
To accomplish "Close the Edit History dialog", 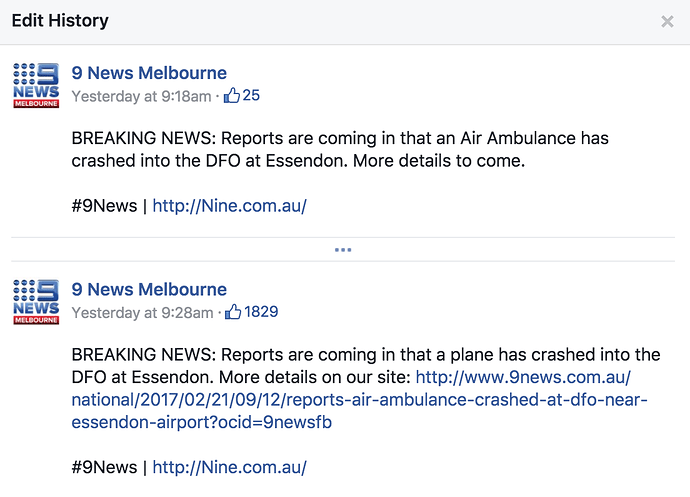I will click(667, 21).
